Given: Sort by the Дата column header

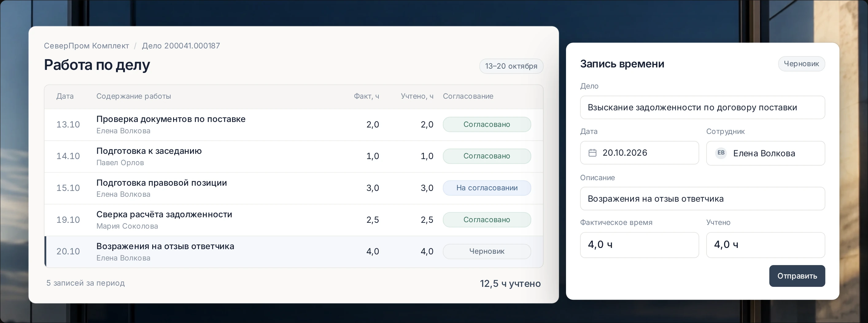Looking at the screenshot, I should coord(65,96).
